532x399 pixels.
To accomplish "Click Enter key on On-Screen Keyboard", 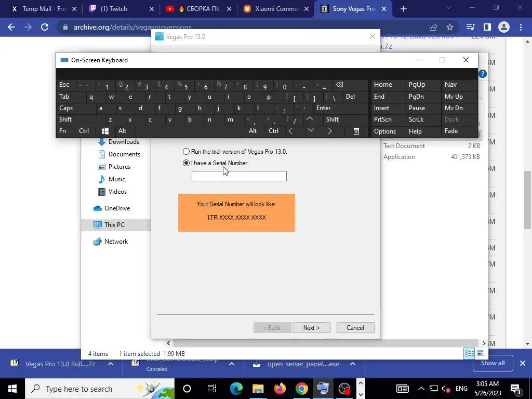I will (323, 108).
